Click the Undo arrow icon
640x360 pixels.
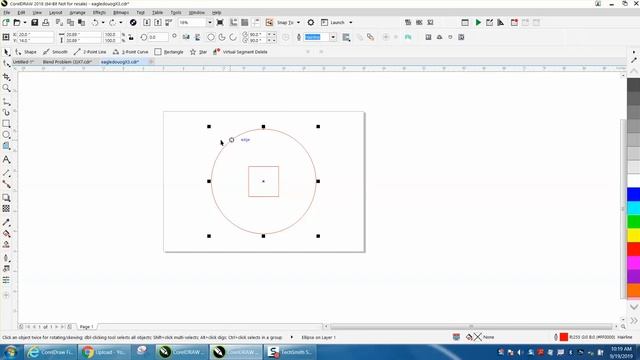click(95, 22)
